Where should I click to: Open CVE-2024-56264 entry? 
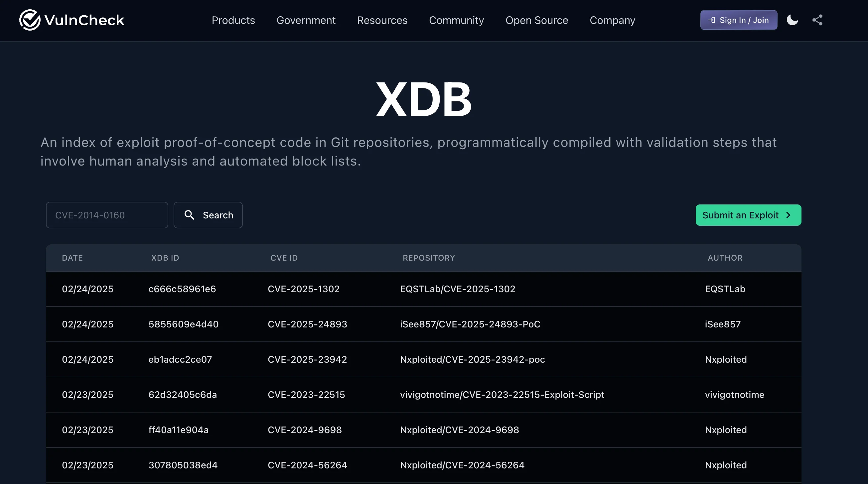[307, 465]
